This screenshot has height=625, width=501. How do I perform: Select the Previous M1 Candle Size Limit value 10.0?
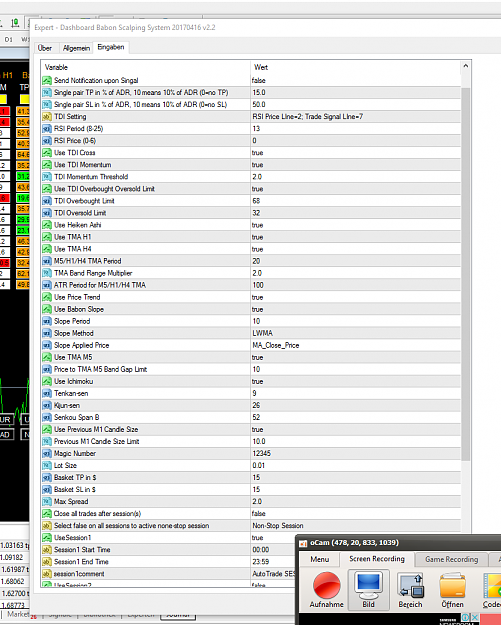point(259,442)
